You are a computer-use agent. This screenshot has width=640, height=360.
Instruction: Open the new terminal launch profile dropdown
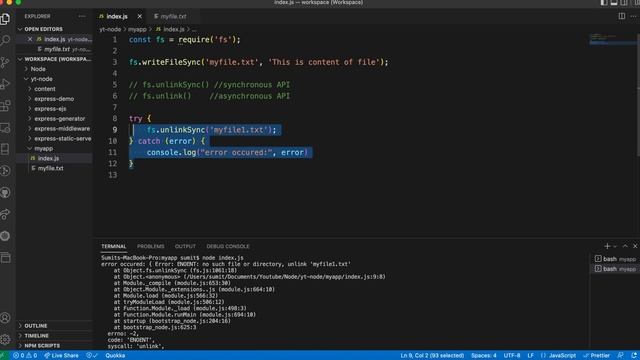(615, 247)
